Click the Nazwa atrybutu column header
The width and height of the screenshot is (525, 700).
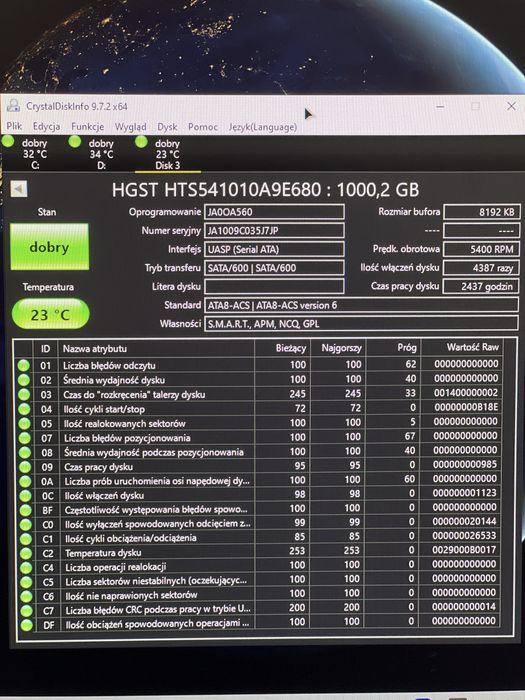[156, 349]
